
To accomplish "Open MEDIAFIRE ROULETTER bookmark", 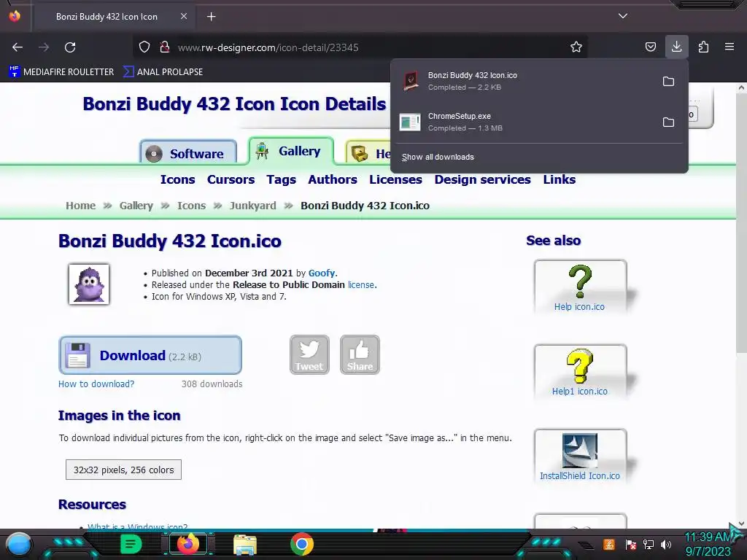I will click(61, 72).
